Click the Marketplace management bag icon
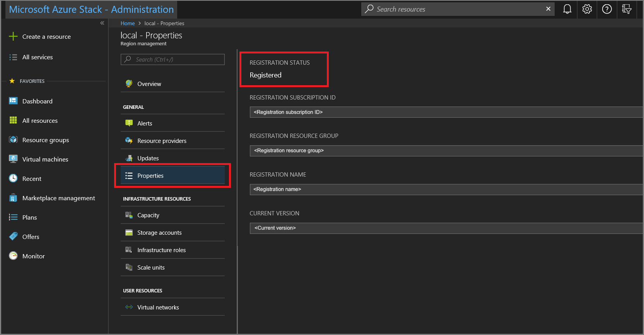 click(13, 198)
